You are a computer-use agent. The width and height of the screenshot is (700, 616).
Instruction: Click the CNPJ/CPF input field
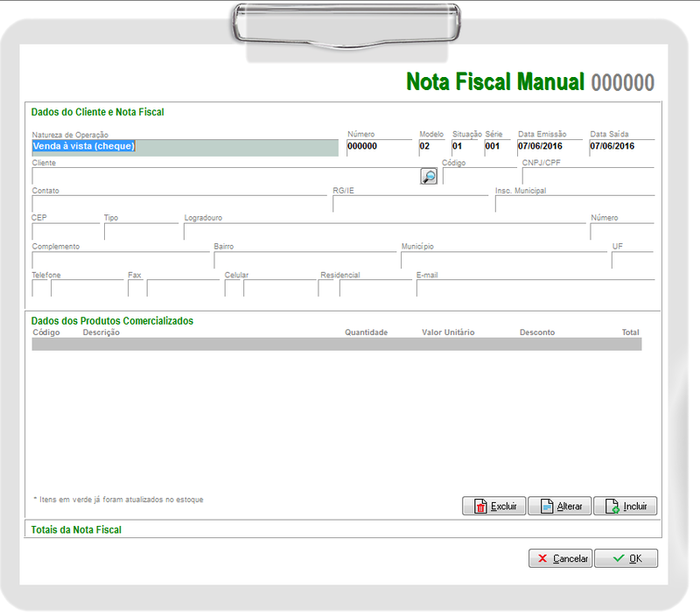click(588, 176)
